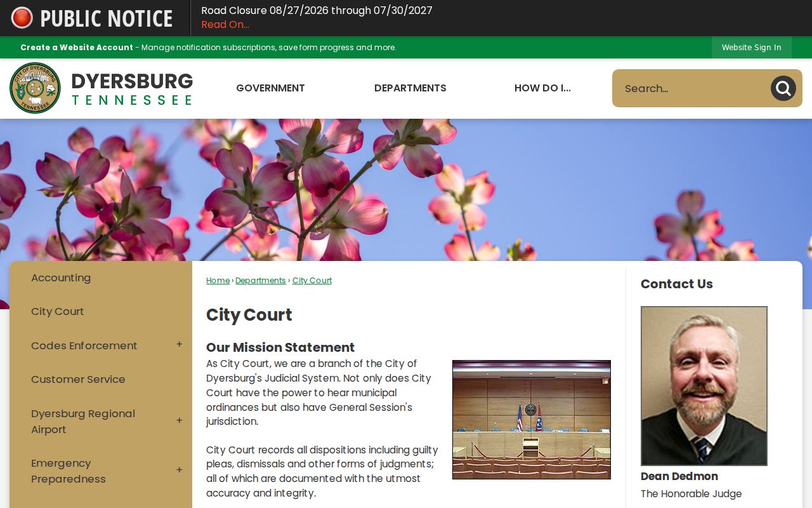Click the red Public Notice alert icon
Screen dimensions: 812x508
22,18
